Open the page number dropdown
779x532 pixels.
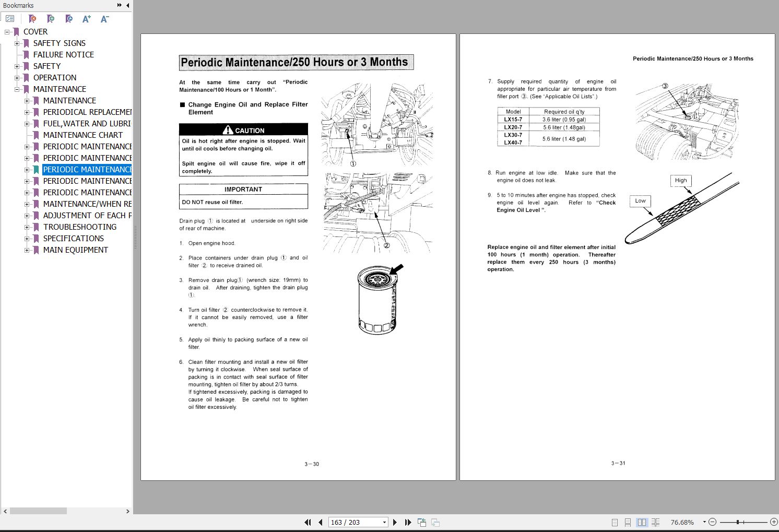[x=384, y=522]
